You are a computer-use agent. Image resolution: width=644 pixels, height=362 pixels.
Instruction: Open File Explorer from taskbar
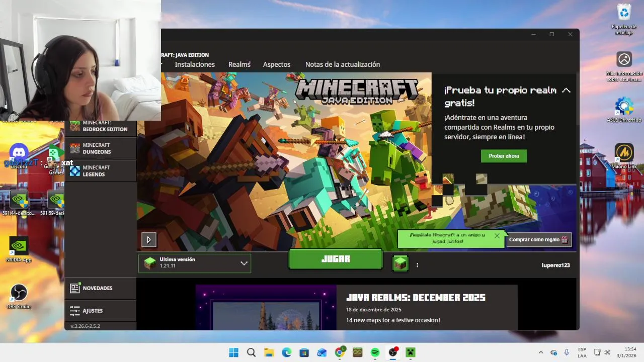coord(269,352)
